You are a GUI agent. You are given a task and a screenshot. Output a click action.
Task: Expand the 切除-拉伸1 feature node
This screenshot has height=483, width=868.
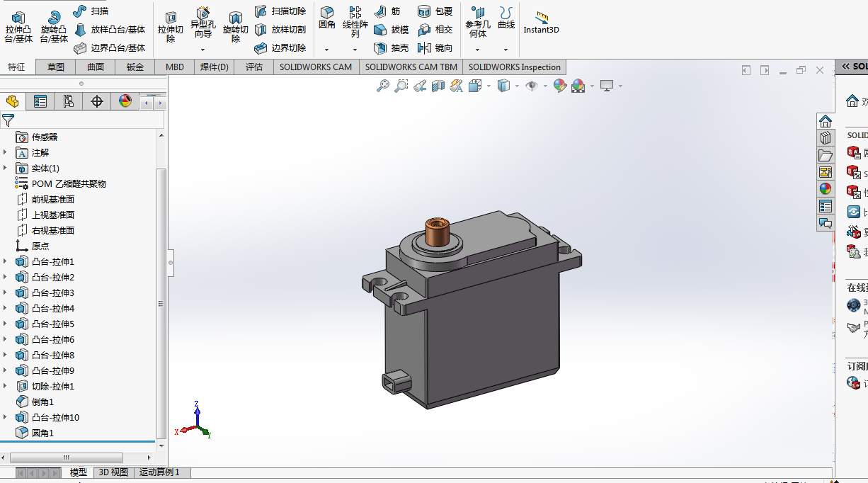tap(6, 386)
